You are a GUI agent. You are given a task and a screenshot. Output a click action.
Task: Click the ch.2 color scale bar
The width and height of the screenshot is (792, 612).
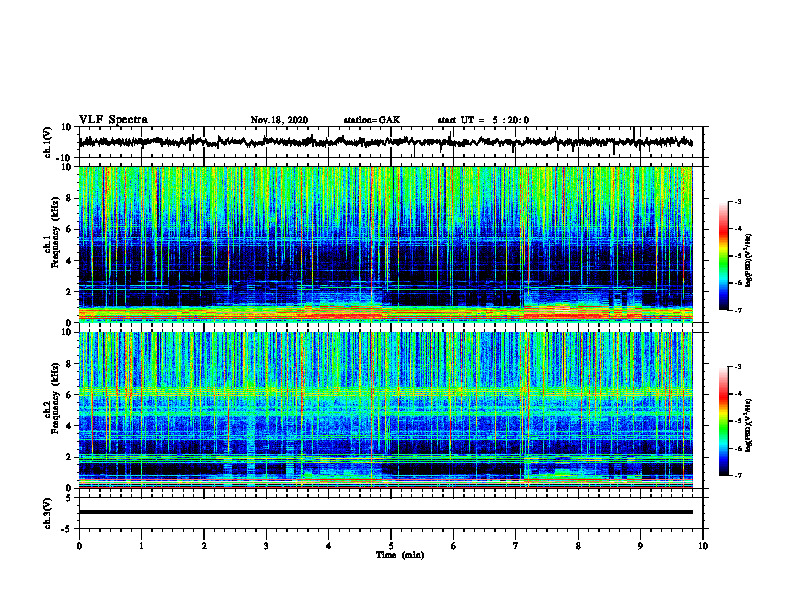723,421
